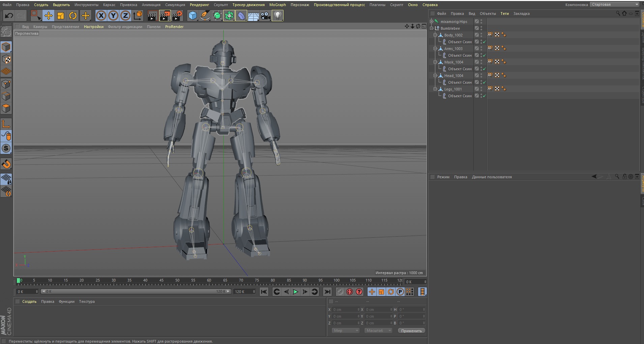Viewport: 644px width, 344px height.
Task: Go to end of animation
Action: pyautogui.click(x=327, y=292)
